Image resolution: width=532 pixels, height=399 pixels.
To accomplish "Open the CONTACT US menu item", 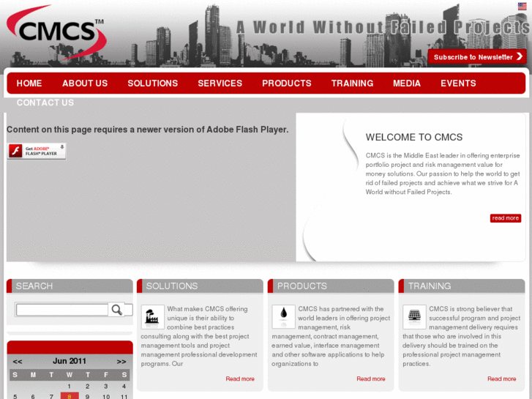I will coord(45,102).
